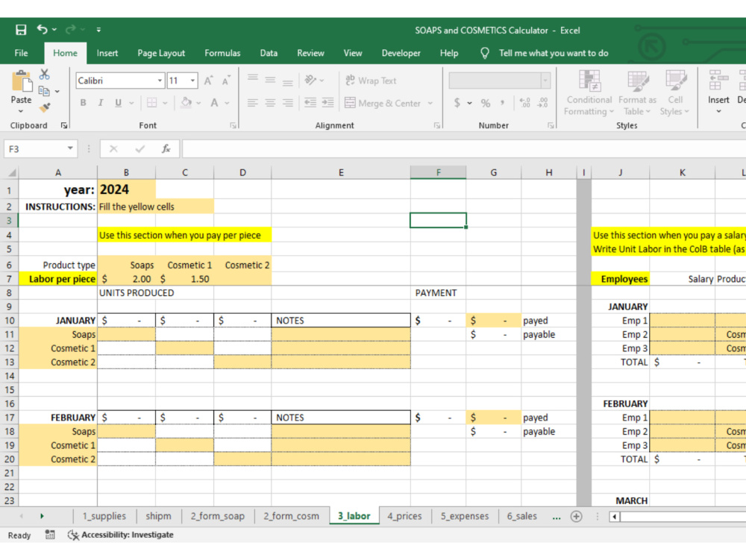Open the Merge & Center dropdown arrow

click(x=430, y=103)
